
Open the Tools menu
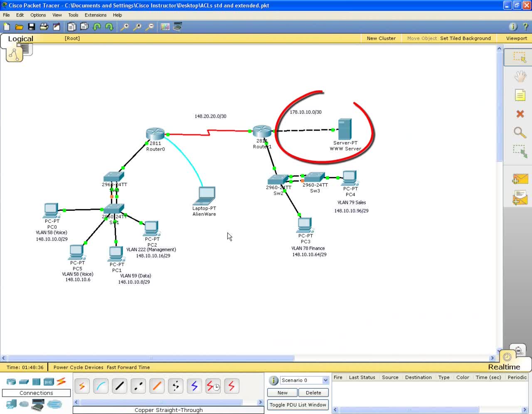coord(73,15)
